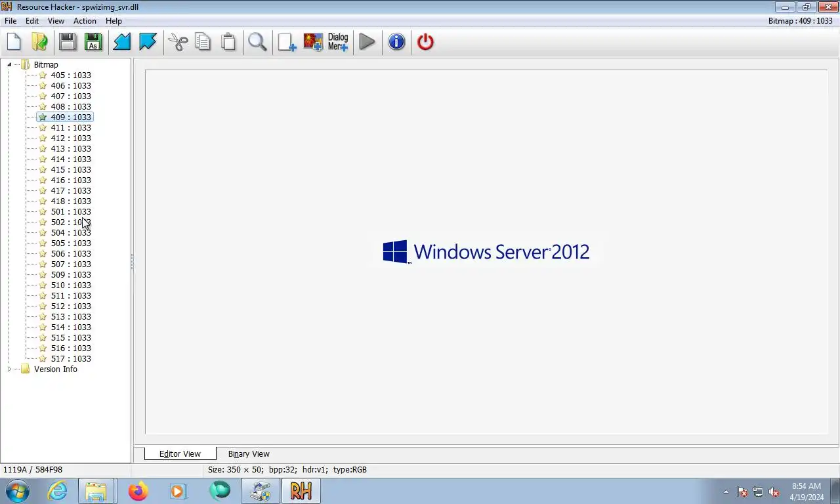Select bitmap resource 411 : 1033
The height and width of the screenshot is (504, 840).
pyautogui.click(x=71, y=127)
